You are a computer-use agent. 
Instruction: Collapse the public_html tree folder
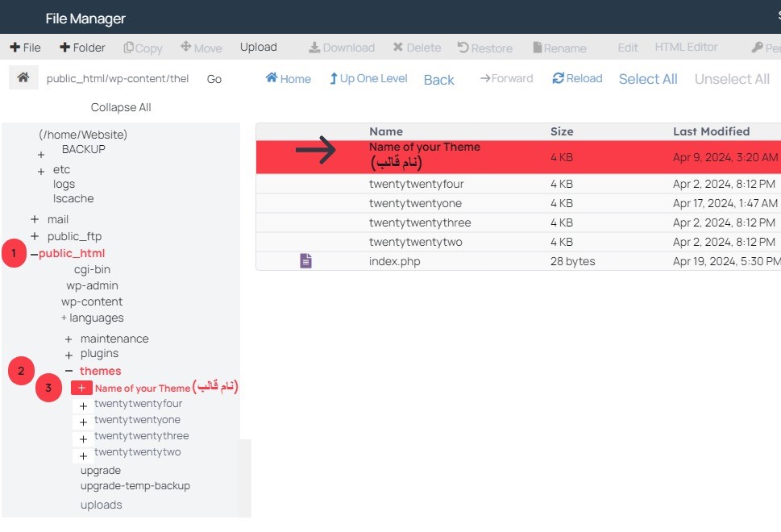tap(34, 254)
